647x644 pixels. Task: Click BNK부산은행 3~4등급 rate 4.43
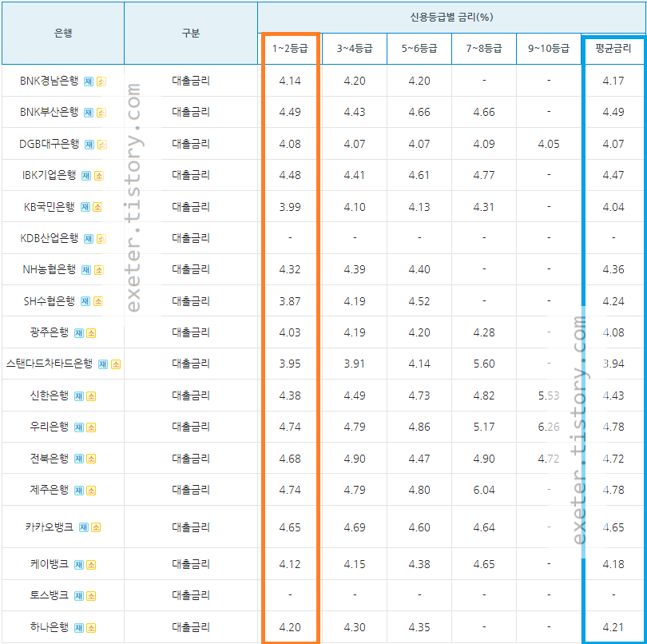355,113
